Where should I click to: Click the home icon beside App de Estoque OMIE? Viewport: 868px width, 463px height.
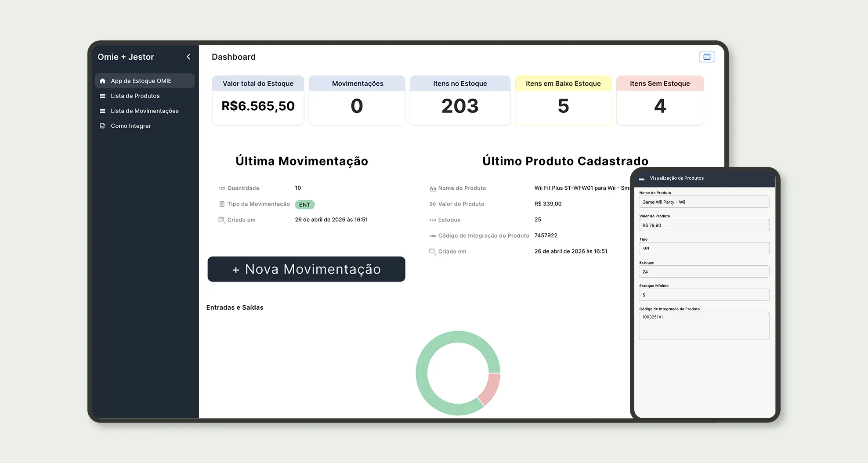(x=103, y=81)
